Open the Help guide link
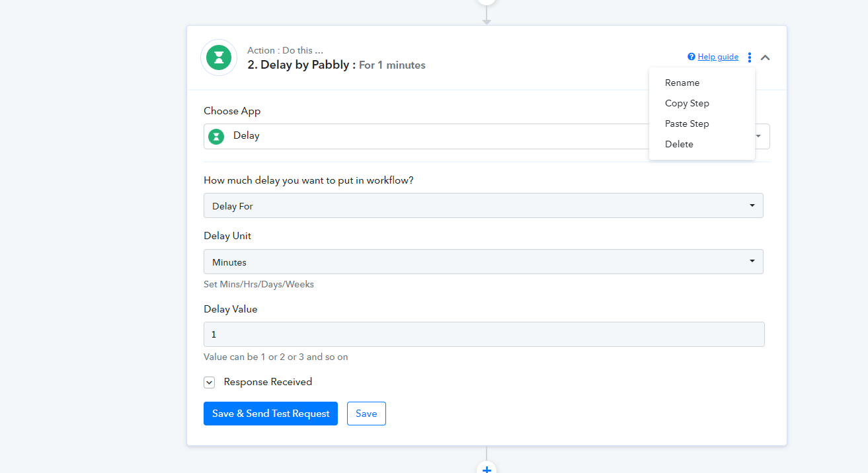Viewport: 868px width, 473px height. coord(718,57)
